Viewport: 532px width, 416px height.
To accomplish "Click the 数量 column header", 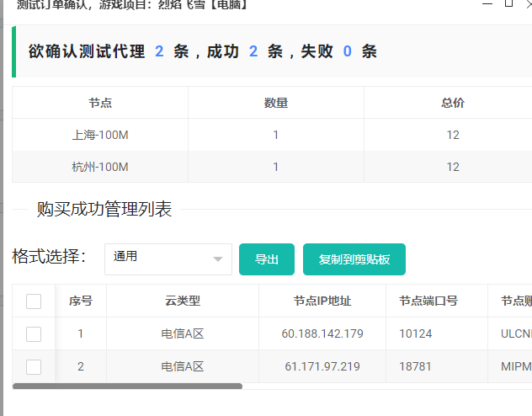I will click(276, 103).
